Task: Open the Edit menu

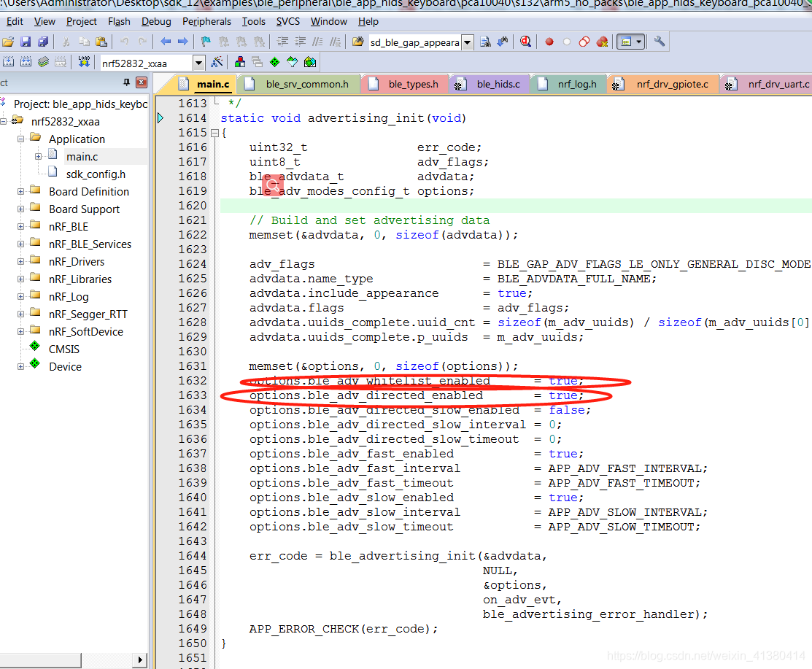Action: [x=15, y=22]
